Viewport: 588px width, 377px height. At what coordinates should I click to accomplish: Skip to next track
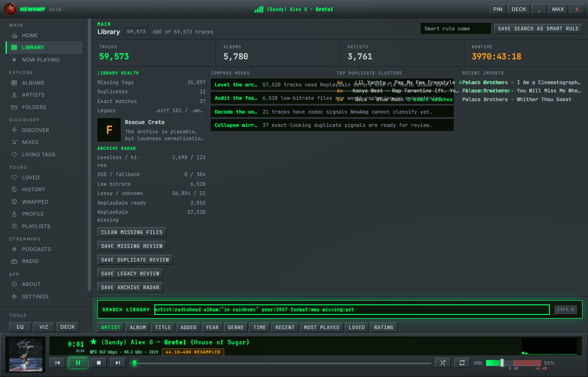click(x=118, y=363)
